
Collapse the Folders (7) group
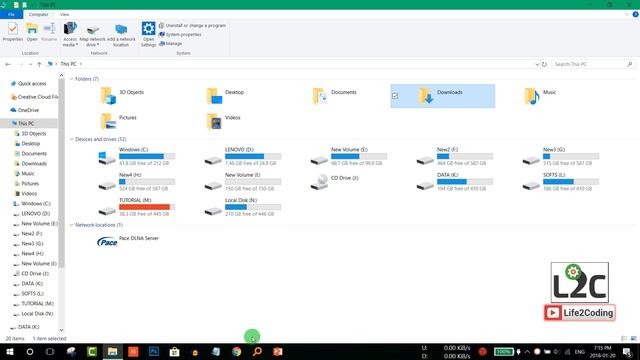coord(71,79)
